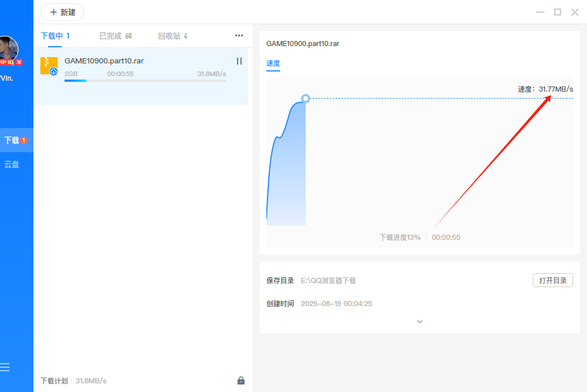Click the 新建 button to add download
The image size is (587, 392).
click(62, 12)
